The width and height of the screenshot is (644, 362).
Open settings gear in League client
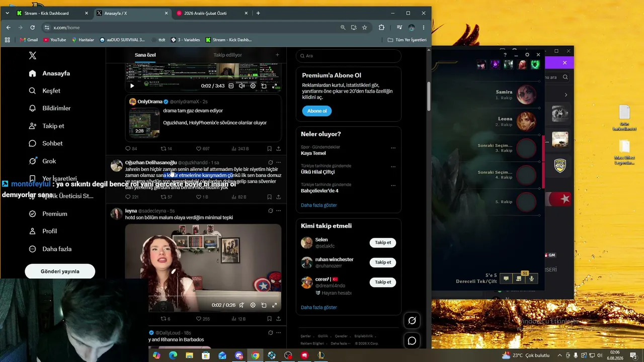coord(527,55)
